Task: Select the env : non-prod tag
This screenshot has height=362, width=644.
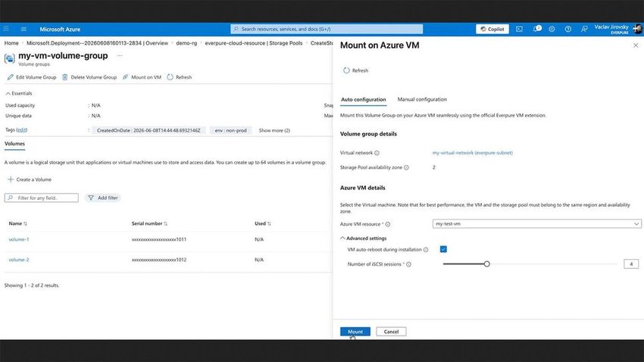Action: [x=231, y=130]
